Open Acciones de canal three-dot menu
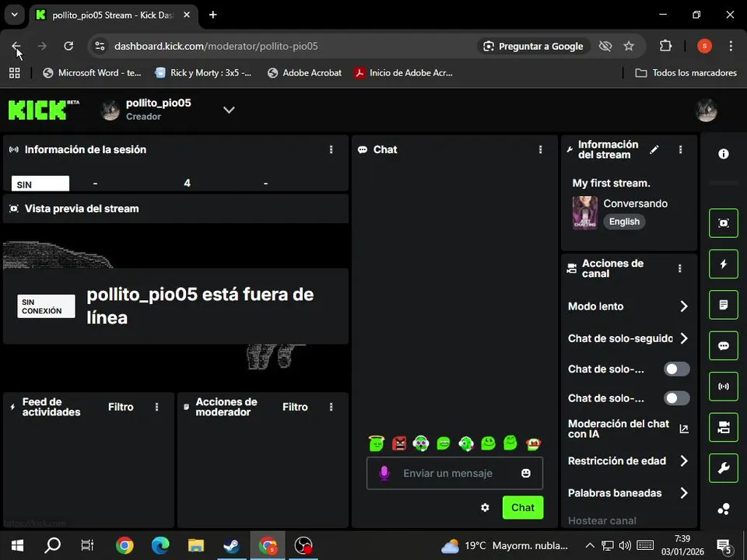 tap(680, 268)
